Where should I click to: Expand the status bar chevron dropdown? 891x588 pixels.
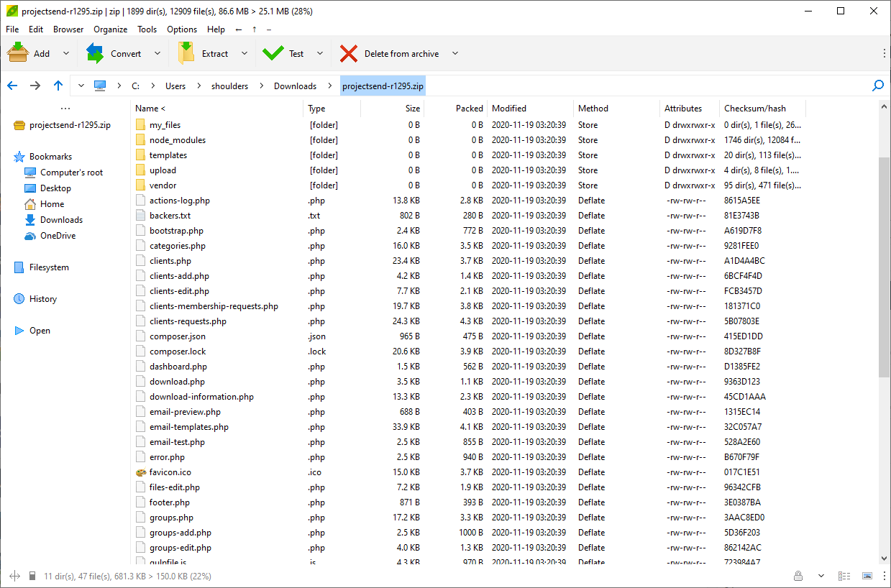[821, 575]
